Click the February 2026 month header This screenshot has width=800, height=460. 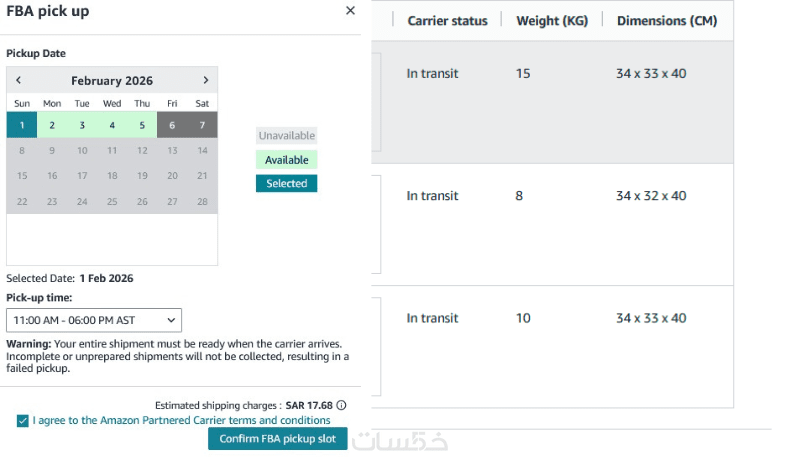click(x=110, y=80)
